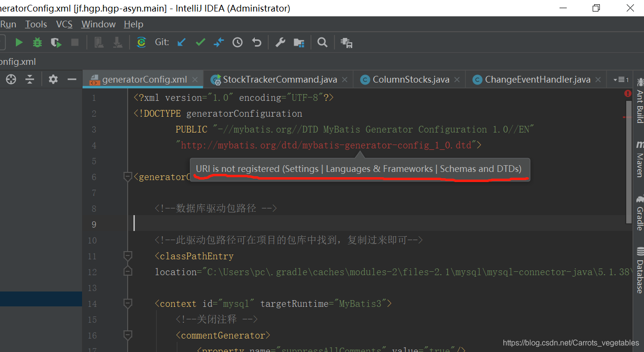Close the StockTrackerCommand.java tab
The image size is (644, 352).
tap(345, 80)
